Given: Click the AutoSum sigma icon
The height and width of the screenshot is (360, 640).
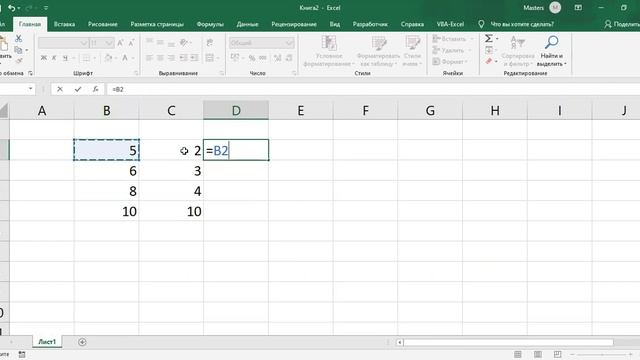Looking at the screenshot, I should [489, 38].
